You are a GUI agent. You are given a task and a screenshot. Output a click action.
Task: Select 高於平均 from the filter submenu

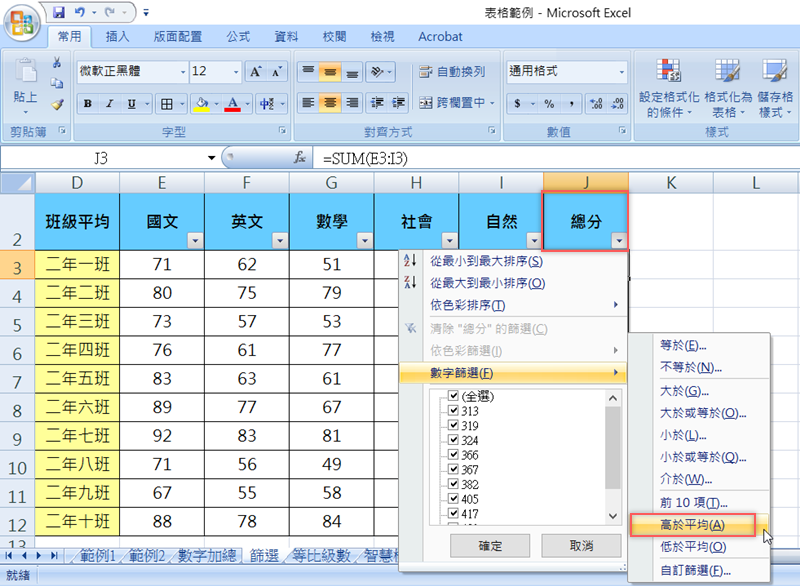coord(693,526)
